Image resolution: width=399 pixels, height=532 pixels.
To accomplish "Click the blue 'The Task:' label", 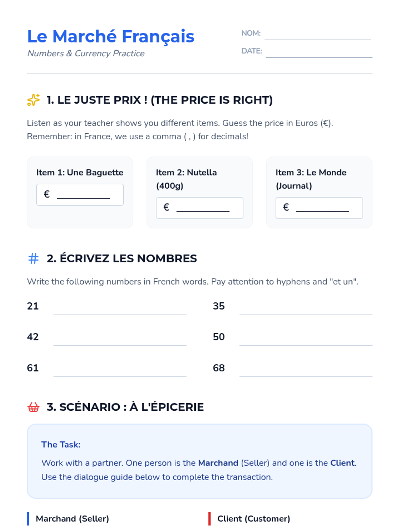I will (61, 445).
